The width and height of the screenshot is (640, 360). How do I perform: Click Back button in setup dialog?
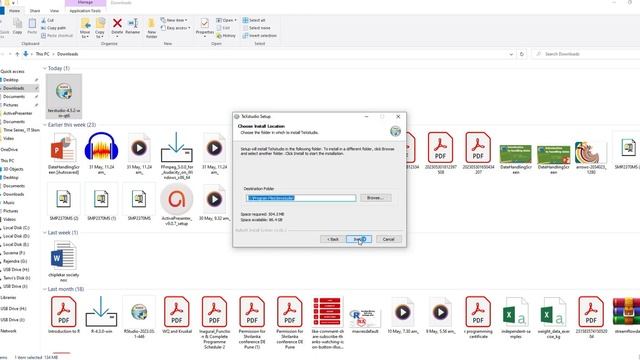[333, 239]
